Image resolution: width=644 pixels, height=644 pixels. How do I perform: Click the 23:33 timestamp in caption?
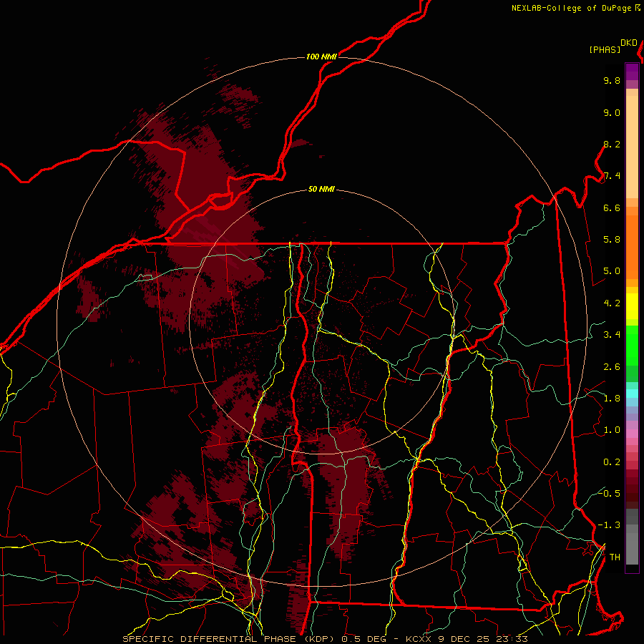click(512, 639)
